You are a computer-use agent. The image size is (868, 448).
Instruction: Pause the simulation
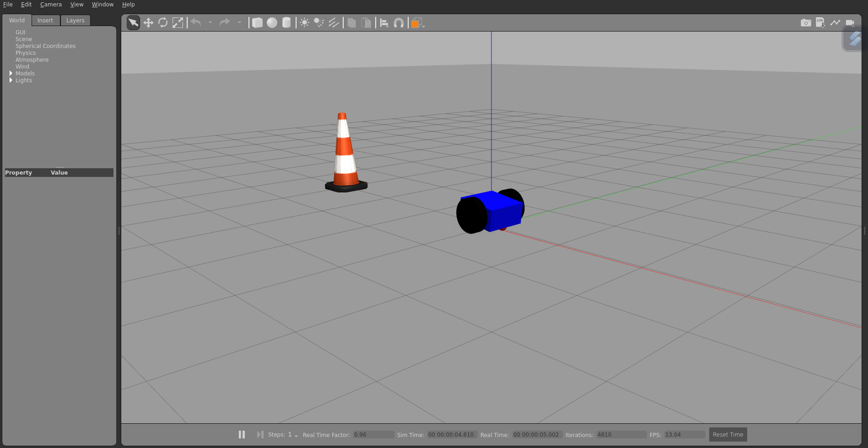(x=242, y=434)
